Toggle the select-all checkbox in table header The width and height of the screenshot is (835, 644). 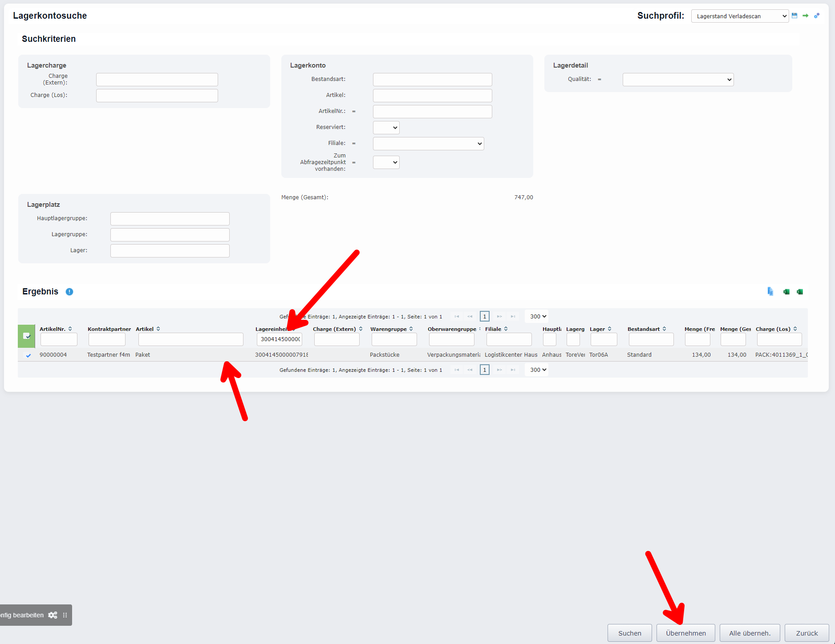point(26,336)
